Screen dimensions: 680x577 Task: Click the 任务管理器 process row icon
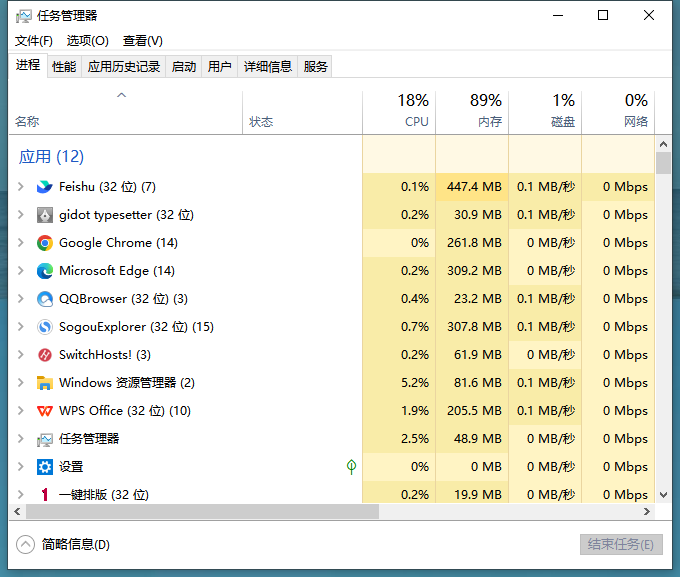coord(45,439)
